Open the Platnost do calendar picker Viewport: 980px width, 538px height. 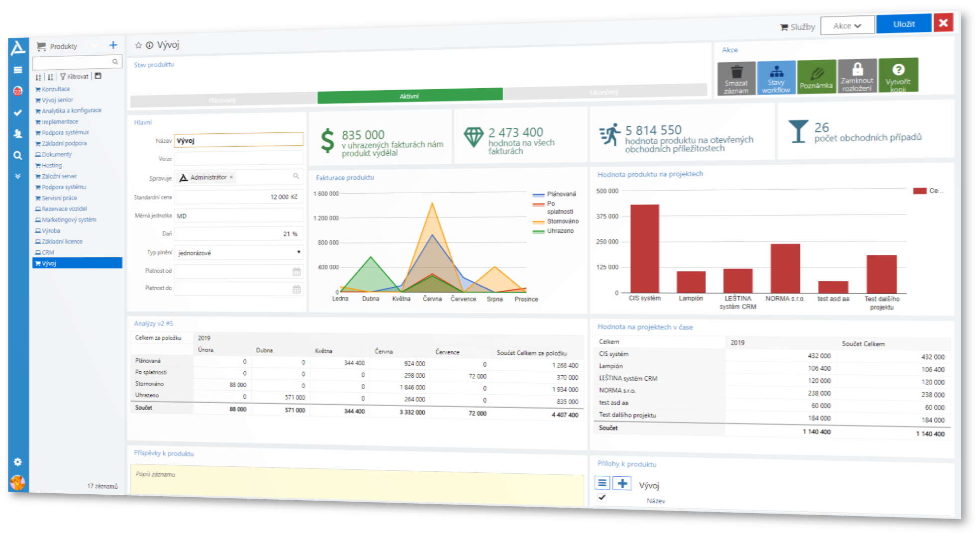(296, 289)
